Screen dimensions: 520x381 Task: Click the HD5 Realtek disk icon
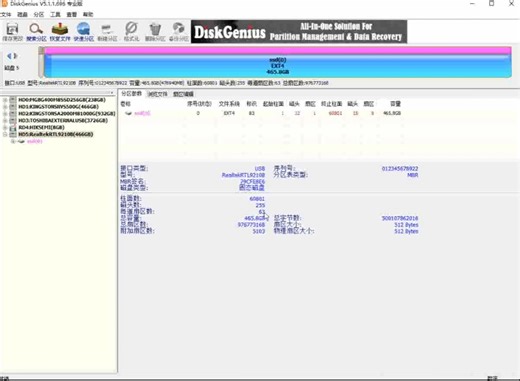[13, 134]
